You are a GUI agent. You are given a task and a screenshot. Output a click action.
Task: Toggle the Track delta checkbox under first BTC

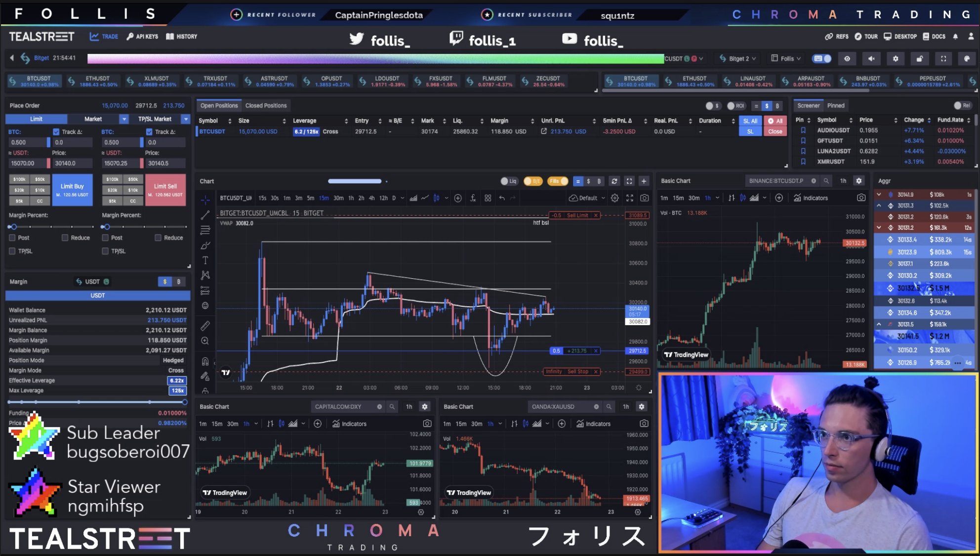56,131
